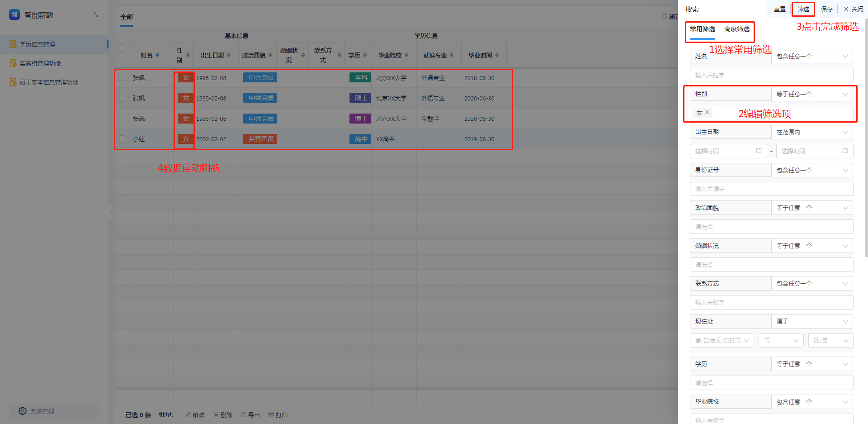The height and width of the screenshot is (424, 868).
Task: Click 筛选 to apply filter
Action: coord(803,9)
